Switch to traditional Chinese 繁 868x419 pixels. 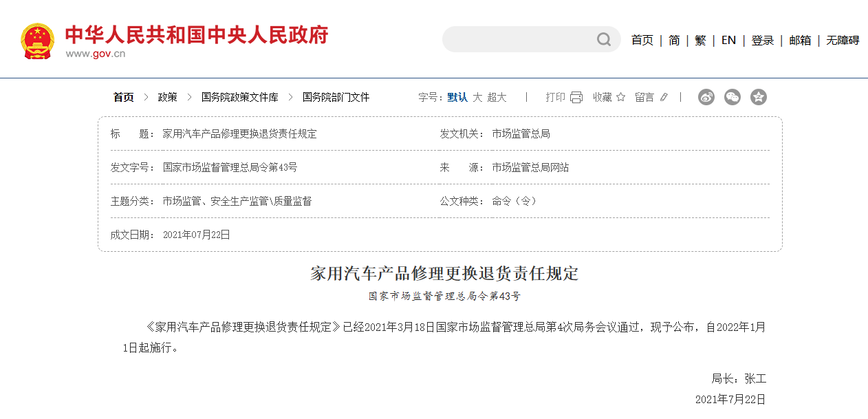click(x=700, y=41)
